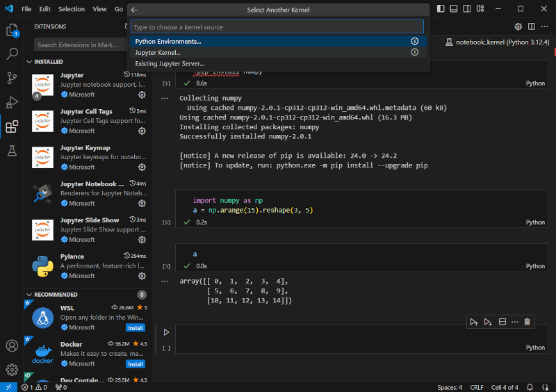Viewport: 556px width, 392px height.
Task: Toggle the primary side bar layout
Action: (x=441, y=8)
